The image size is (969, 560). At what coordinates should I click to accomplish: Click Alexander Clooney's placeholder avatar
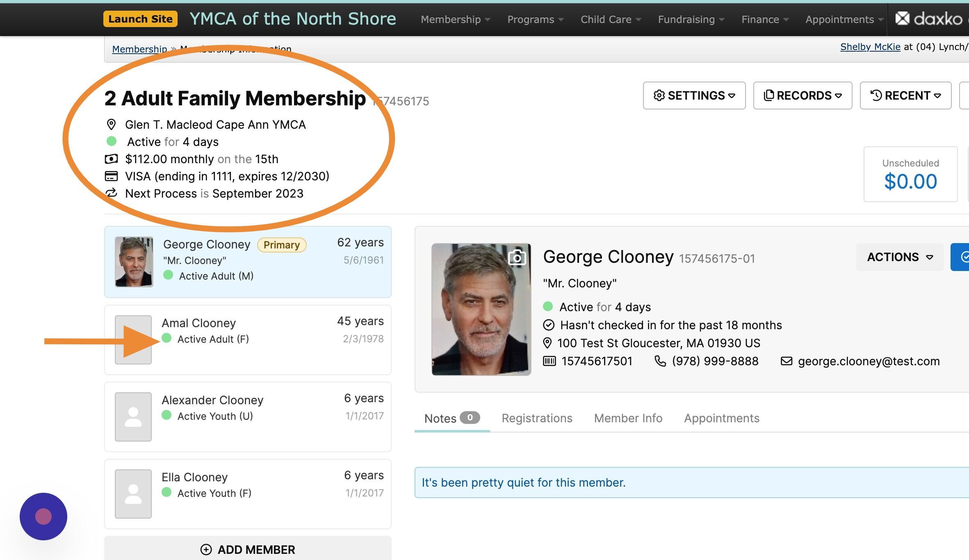(x=133, y=417)
